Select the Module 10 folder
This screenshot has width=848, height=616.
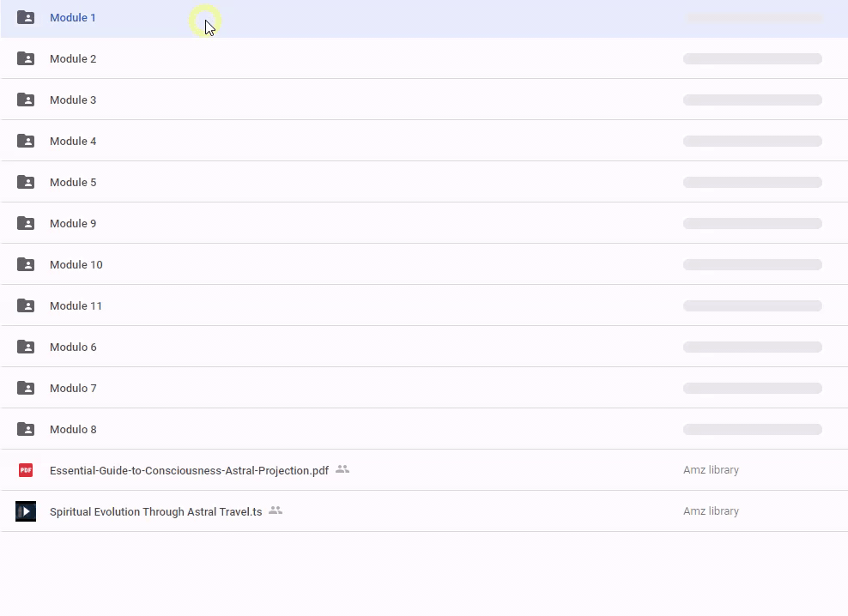point(76,265)
